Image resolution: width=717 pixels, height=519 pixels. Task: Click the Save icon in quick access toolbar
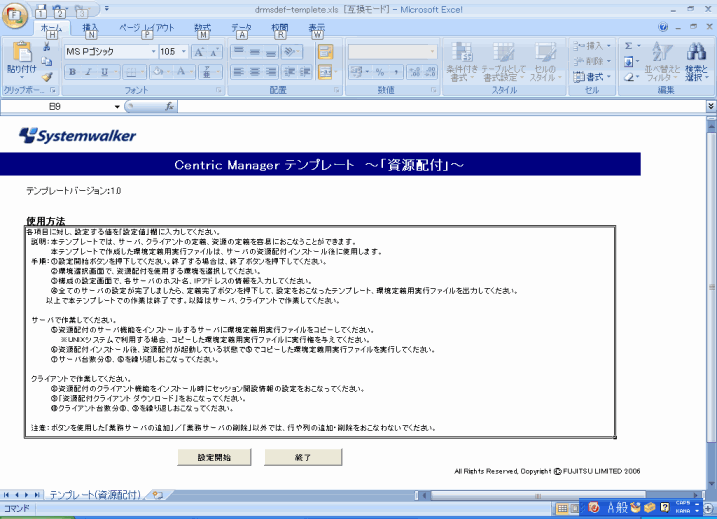tap(41, 10)
